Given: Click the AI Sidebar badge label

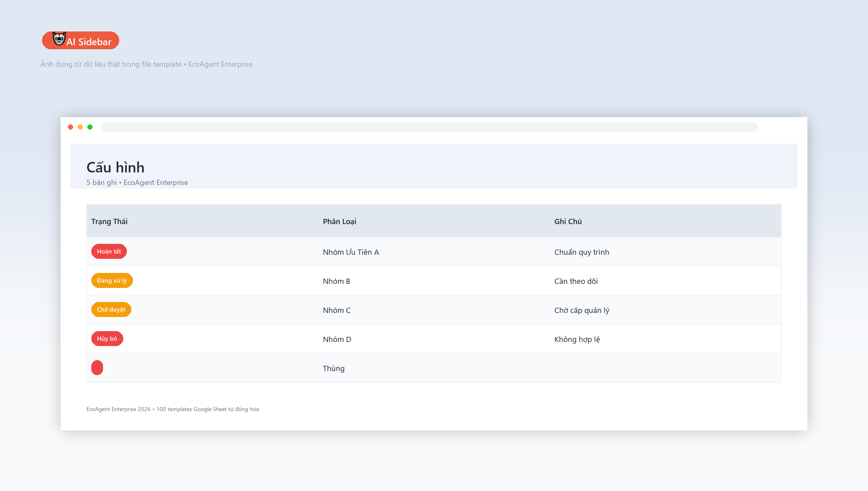Looking at the screenshot, I should [89, 42].
